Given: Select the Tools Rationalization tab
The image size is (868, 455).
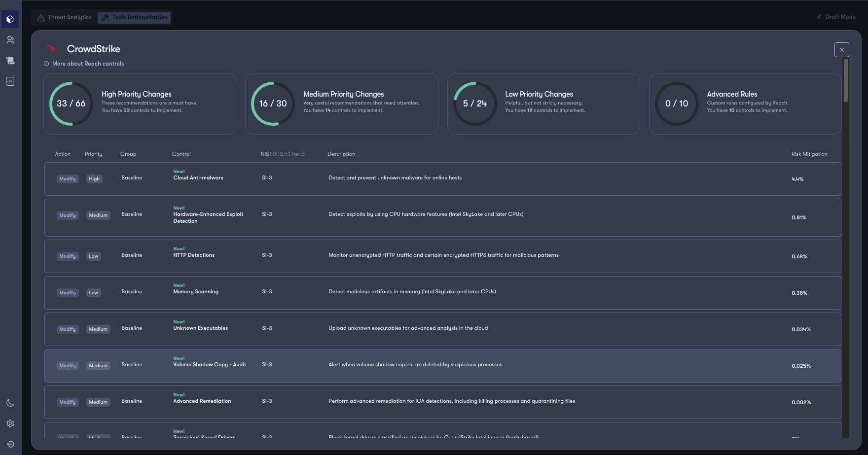Looking at the screenshot, I should [134, 17].
